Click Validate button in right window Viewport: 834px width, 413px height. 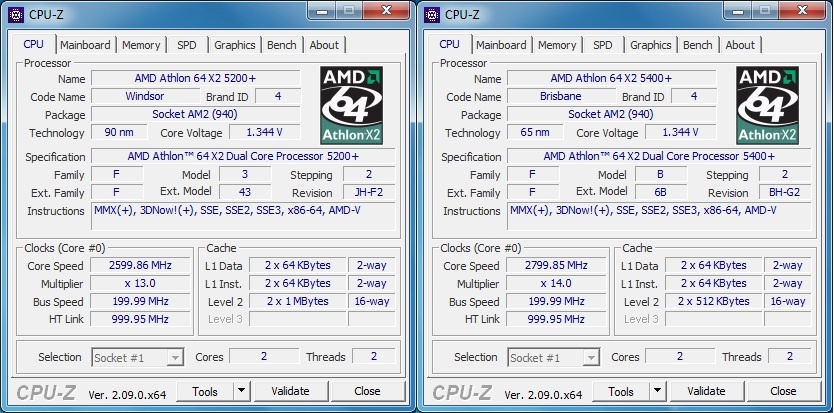pos(706,392)
